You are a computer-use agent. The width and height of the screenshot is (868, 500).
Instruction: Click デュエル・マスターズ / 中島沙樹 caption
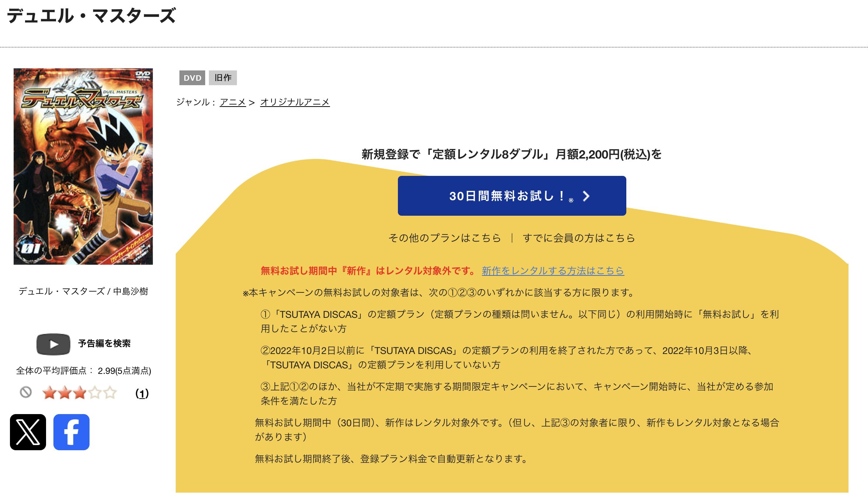point(83,291)
